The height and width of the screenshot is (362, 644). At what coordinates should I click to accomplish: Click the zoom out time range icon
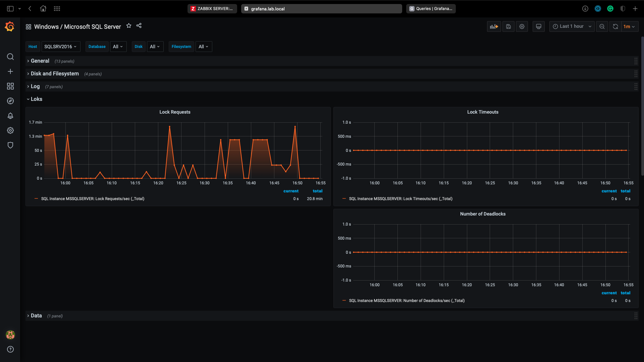click(602, 26)
